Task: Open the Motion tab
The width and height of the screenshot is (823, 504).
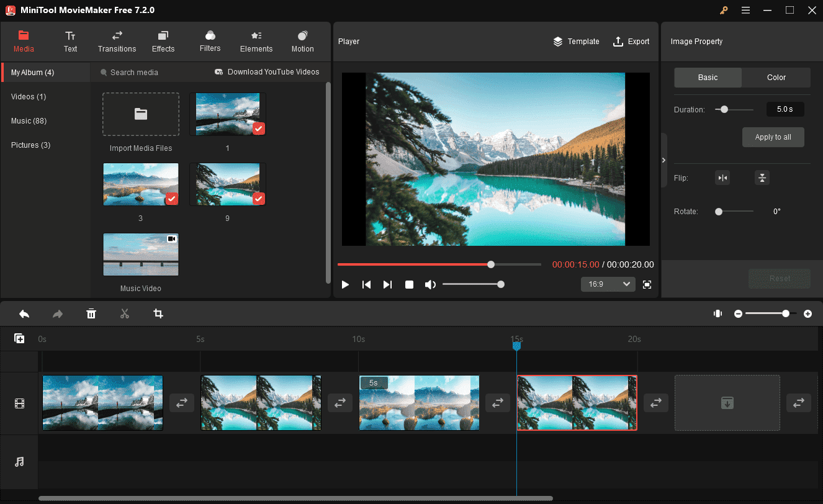Action: click(x=303, y=42)
